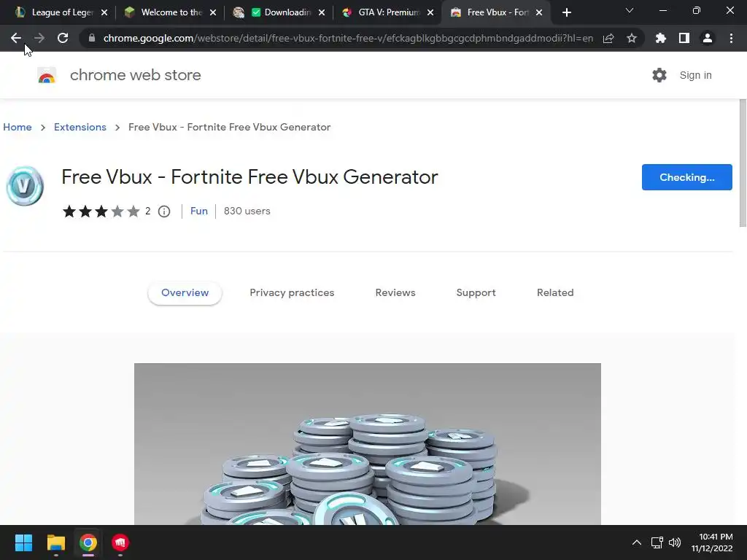Open File Explorer from the taskbar
This screenshot has width=747, height=560.
click(55, 542)
